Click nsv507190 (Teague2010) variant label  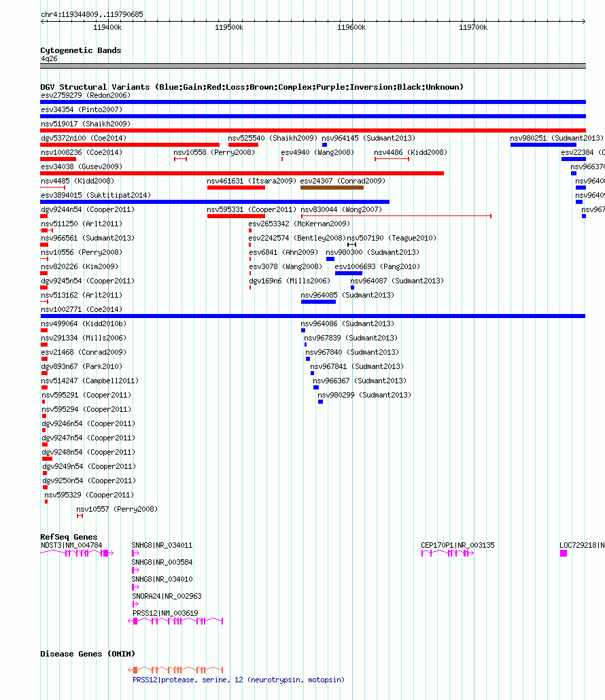coord(392,238)
